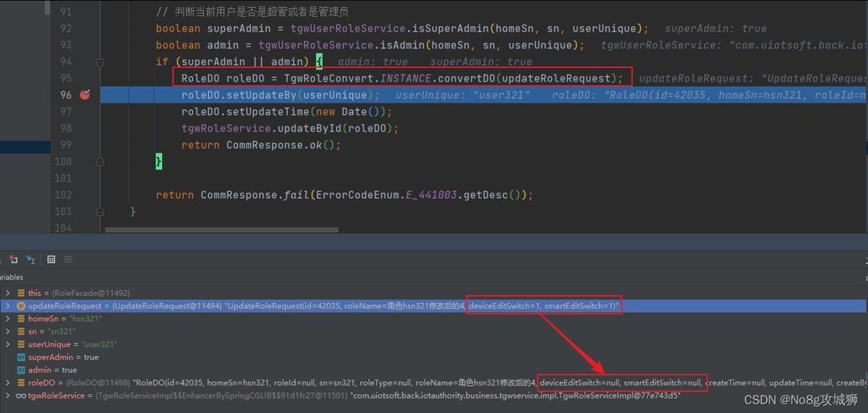Select the superAdmin = true variable row
This screenshot has width=868, height=413.
click(x=434, y=357)
